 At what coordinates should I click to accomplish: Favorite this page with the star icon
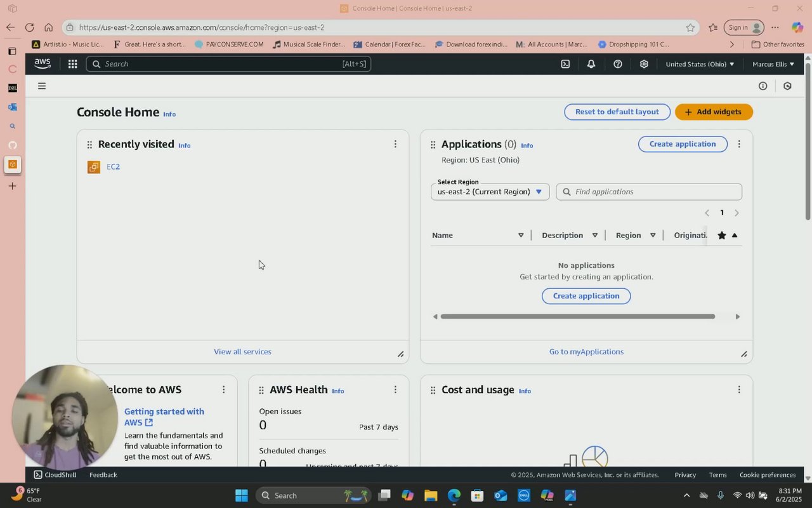[x=690, y=27]
